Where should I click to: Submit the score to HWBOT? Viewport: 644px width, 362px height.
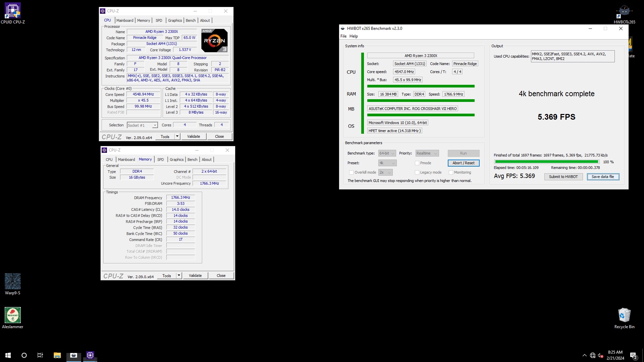563,177
